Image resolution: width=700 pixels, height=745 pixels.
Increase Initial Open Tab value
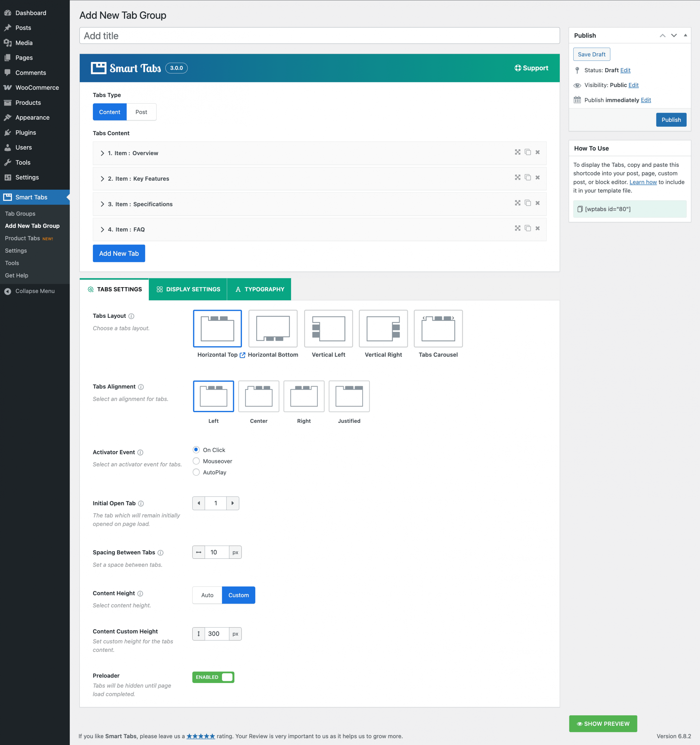pyautogui.click(x=233, y=503)
